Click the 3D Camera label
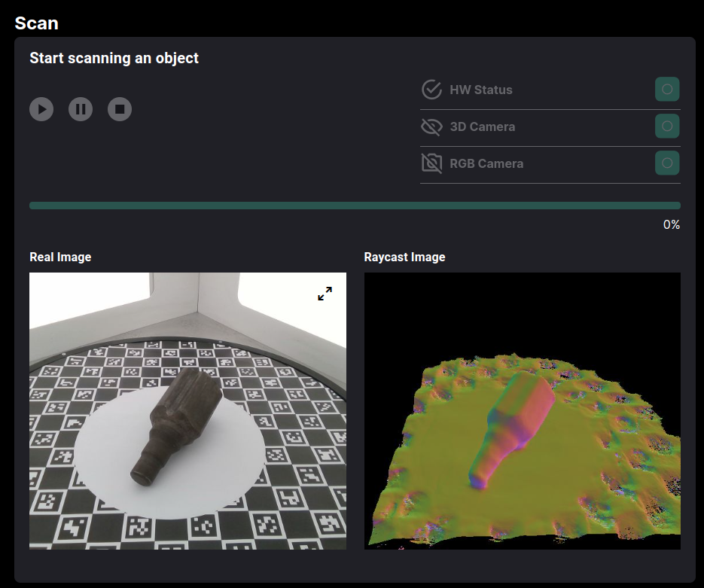Screen dimensions: 704x588 pyautogui.click(x=482, y=126)
